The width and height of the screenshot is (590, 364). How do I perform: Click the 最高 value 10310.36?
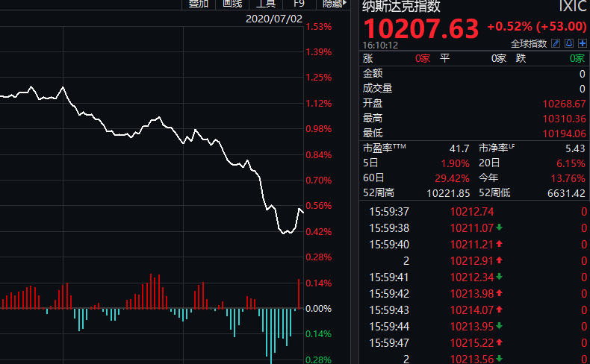564,119
